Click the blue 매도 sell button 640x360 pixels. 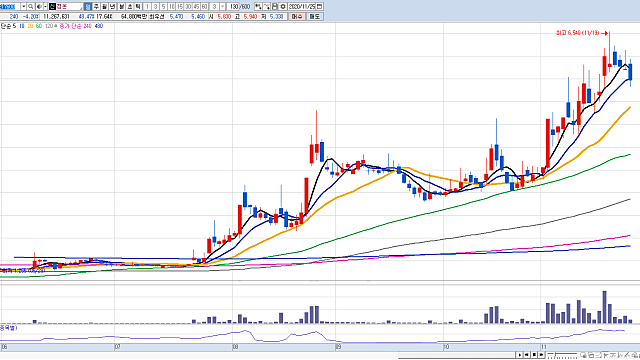315,16
